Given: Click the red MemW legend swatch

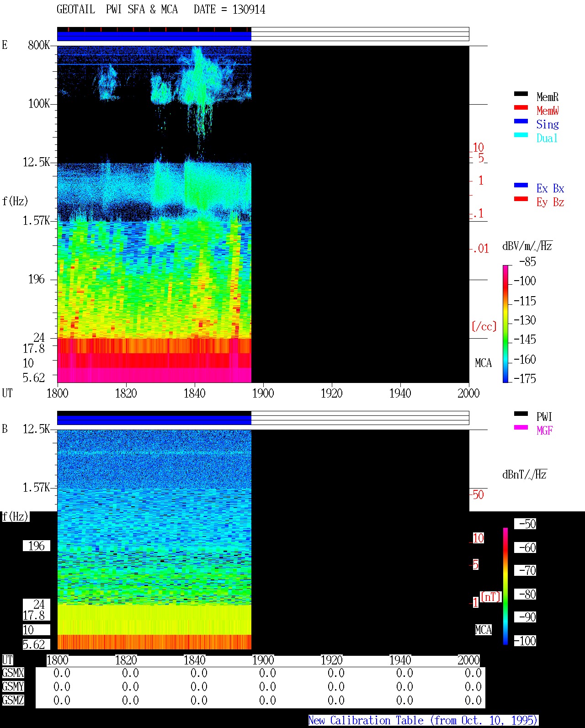Looking at the screenshot, I should pyautogui.click(x=521, y=107).
